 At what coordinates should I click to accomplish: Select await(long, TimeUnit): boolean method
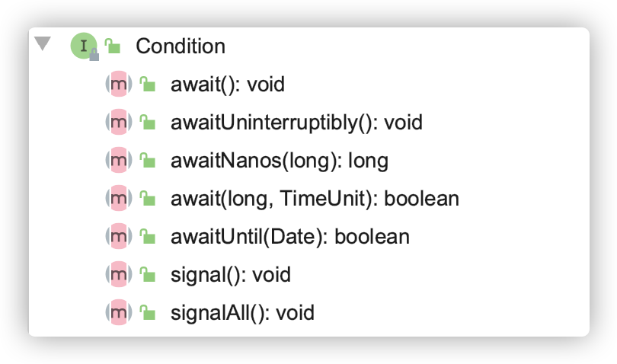(x=315, y=199)
